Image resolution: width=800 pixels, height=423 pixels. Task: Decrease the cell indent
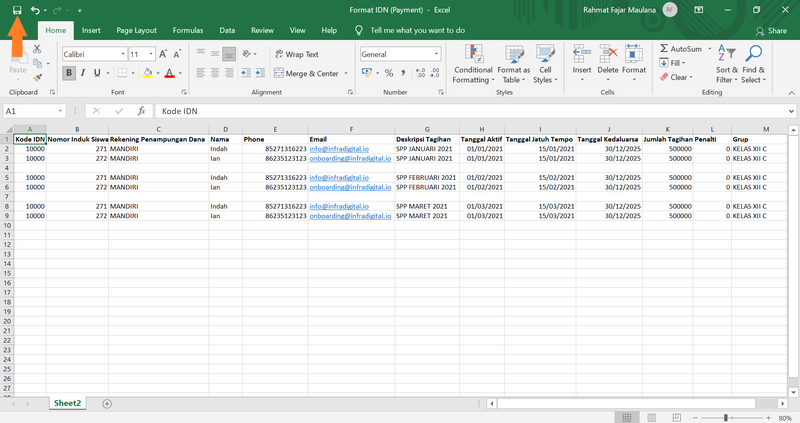(246, 73)
